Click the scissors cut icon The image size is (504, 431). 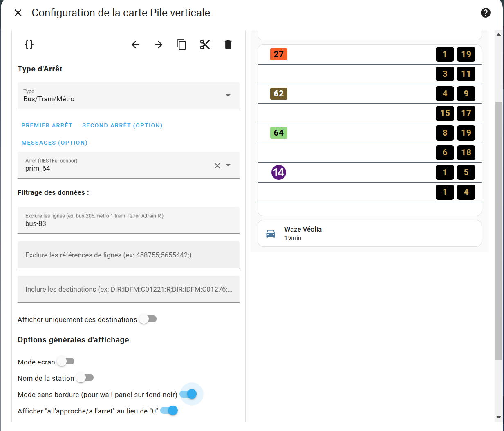click(x=205, y=45)
